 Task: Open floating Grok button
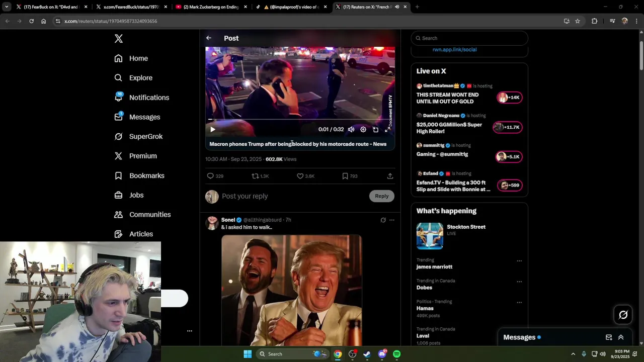[x=623, y=315]
